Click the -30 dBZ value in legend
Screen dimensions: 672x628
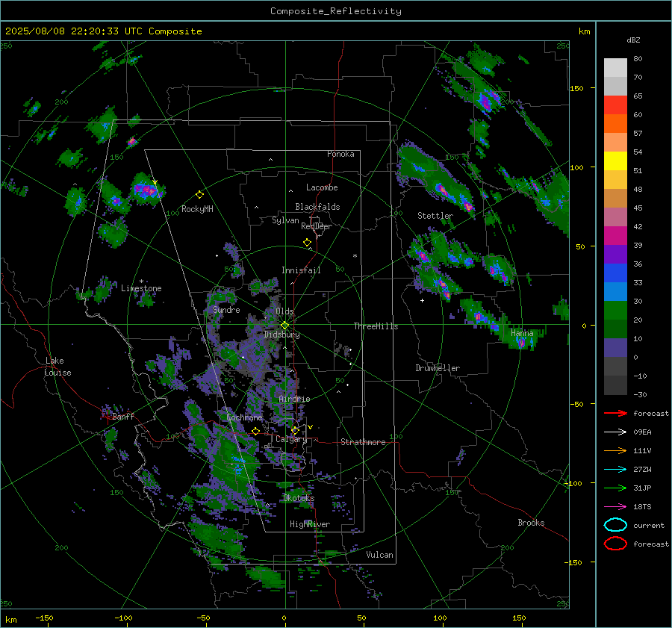[x=640, y=394]
